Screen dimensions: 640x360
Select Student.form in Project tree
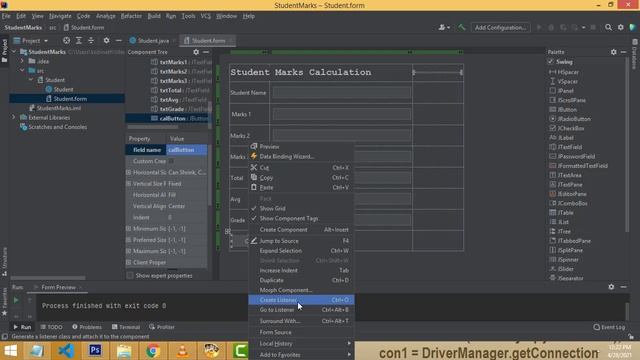(x=67, y=99)
